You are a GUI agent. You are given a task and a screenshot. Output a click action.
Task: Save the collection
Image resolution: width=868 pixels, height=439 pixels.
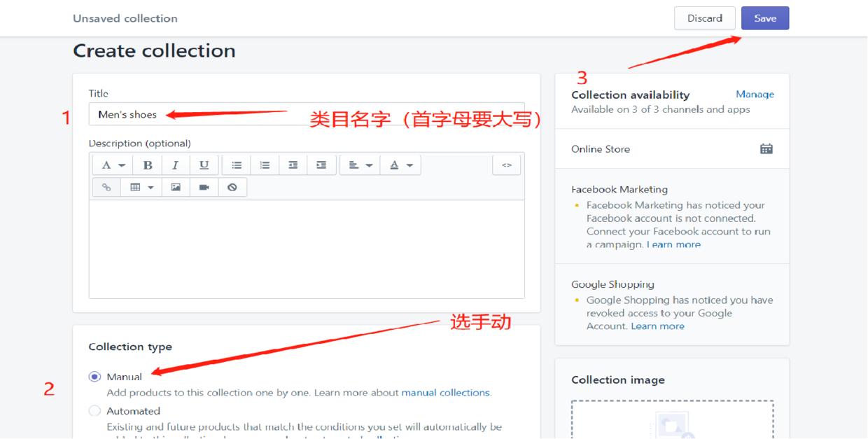click(x=765, y=18)
